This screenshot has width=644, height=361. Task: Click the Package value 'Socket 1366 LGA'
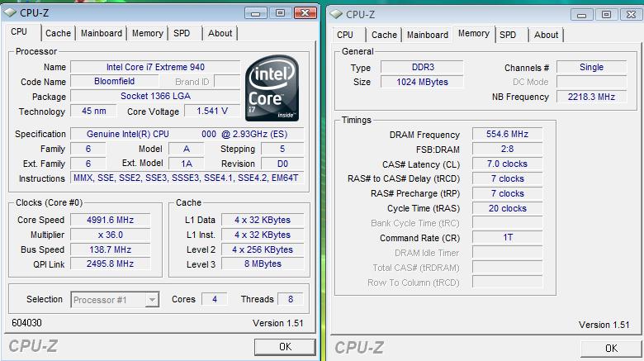(x=155, y=96)
